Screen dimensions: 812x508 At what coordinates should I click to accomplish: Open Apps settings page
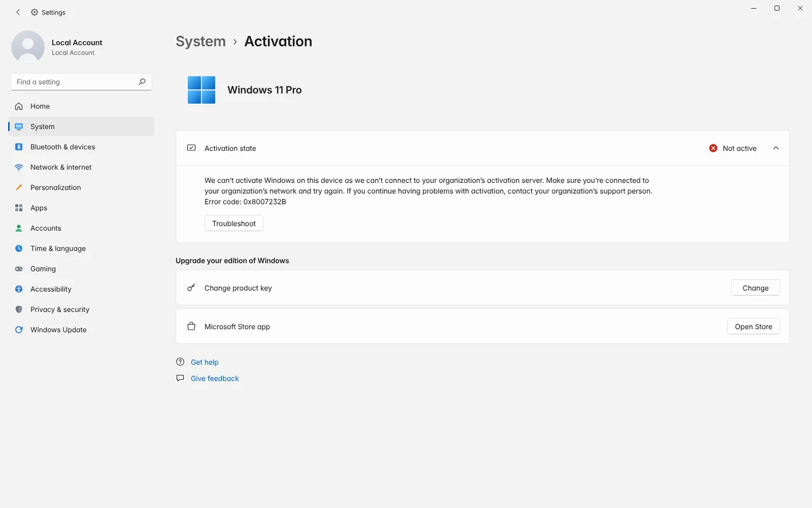click(x=81, y=208)
